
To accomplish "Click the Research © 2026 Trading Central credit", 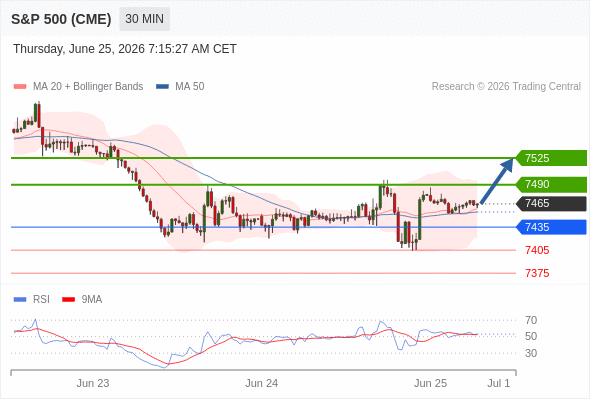I will tap(506, 87).
